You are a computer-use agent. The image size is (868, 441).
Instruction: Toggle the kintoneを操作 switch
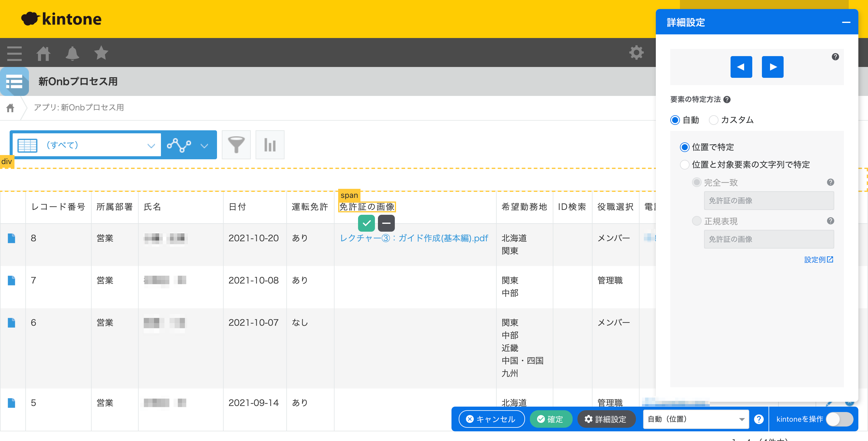(839, 419)
